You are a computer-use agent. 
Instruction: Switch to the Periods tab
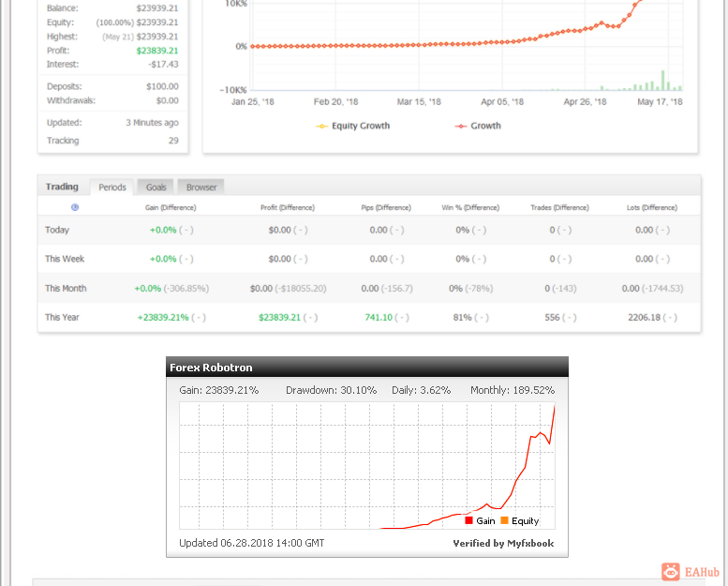111,188
